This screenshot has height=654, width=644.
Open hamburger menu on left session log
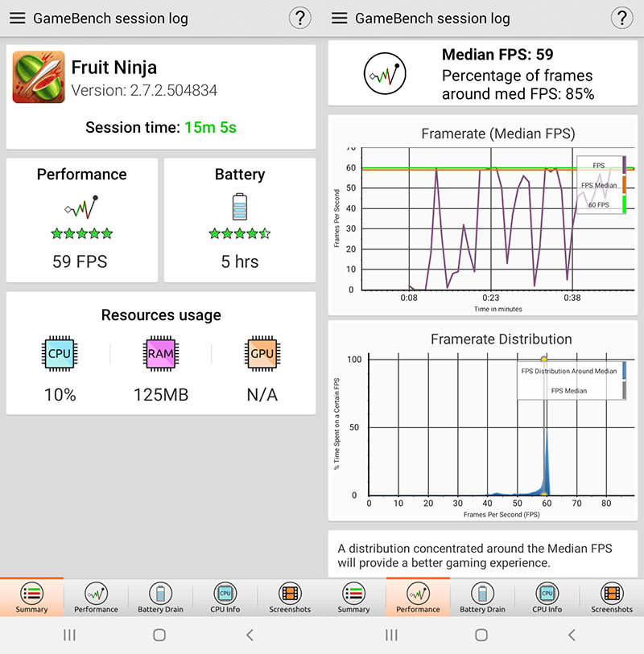(17, 18)
